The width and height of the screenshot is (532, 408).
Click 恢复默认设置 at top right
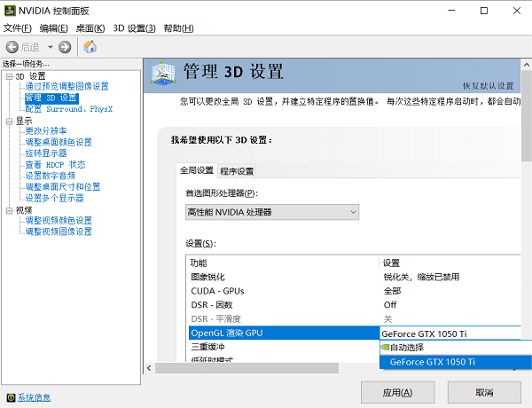click(488, 86)
